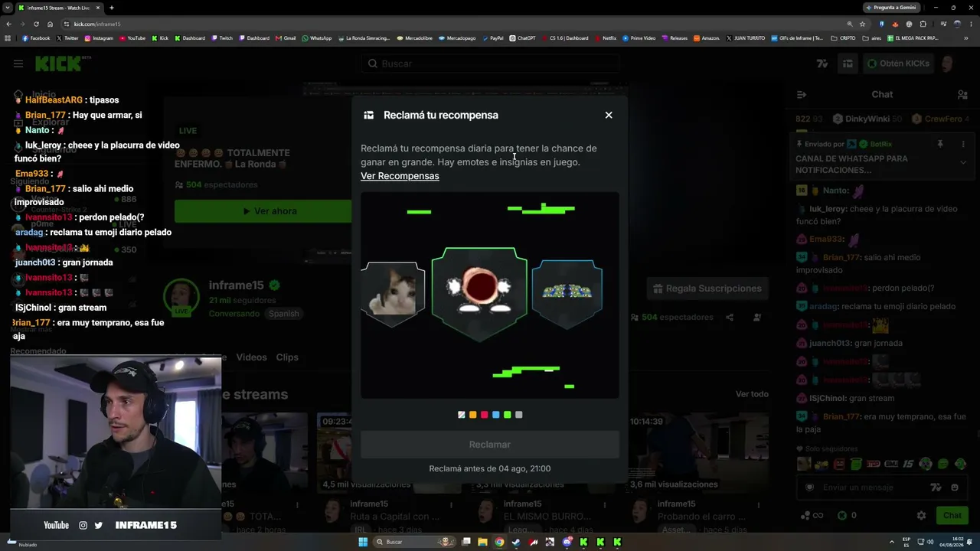Open the Windows Start menu
The image size is (980, 551).
point(363,542)
